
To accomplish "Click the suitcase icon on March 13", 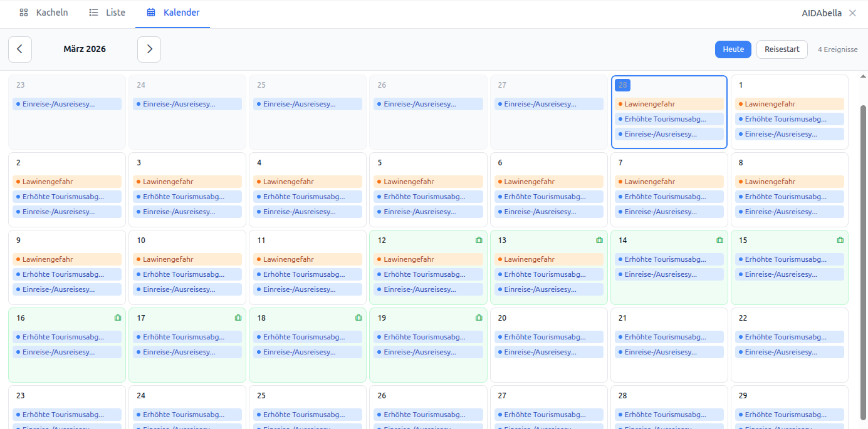I will tap(599, 240).
